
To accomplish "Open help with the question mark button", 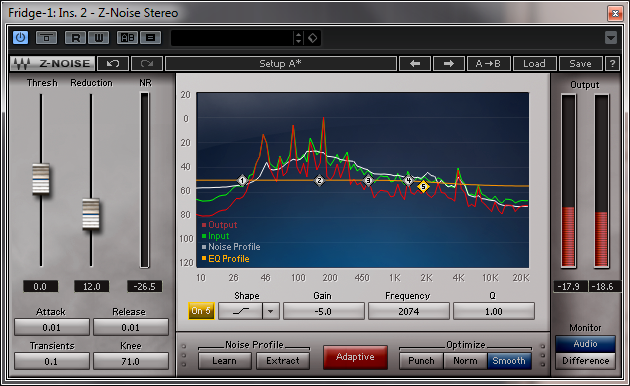I will [612, 63].
